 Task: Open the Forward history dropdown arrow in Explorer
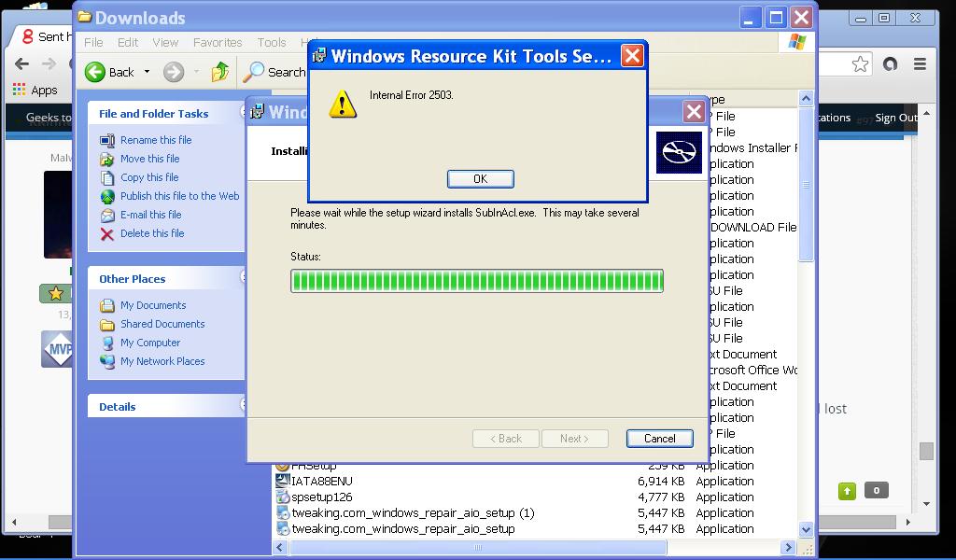[x=196, y=72]
